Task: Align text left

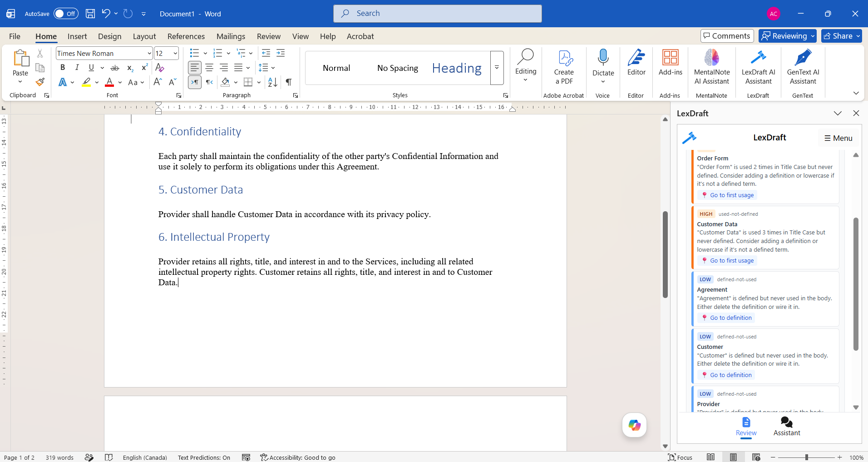Action: [194, 68]
